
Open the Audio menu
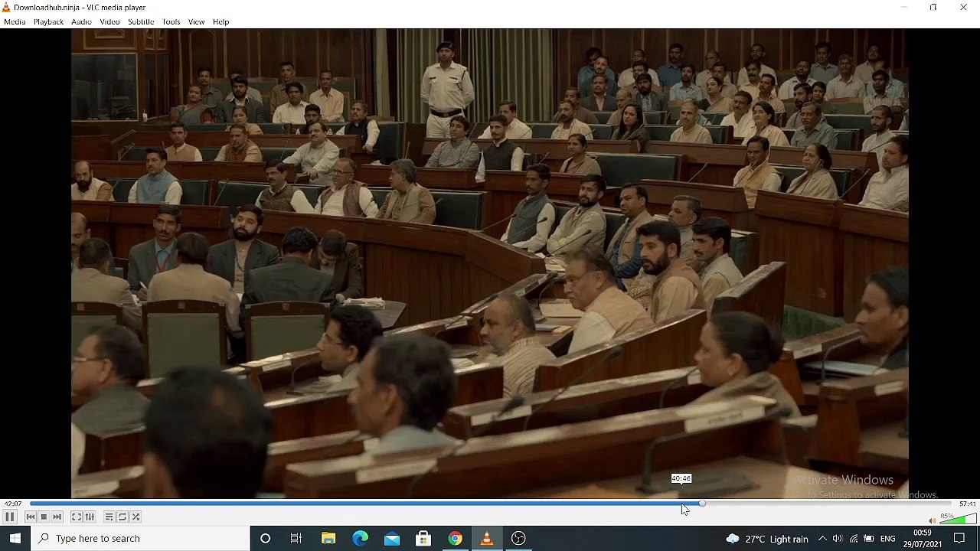(81, 22)
